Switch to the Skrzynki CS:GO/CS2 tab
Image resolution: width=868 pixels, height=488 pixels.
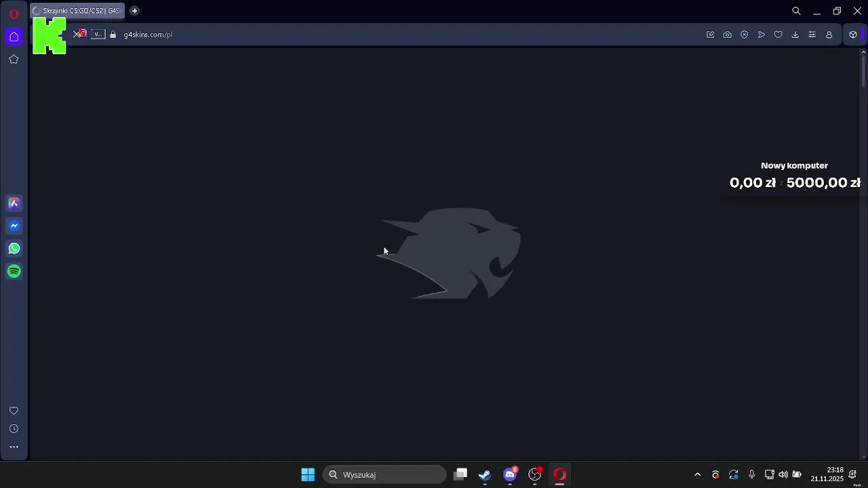(77, 11)
